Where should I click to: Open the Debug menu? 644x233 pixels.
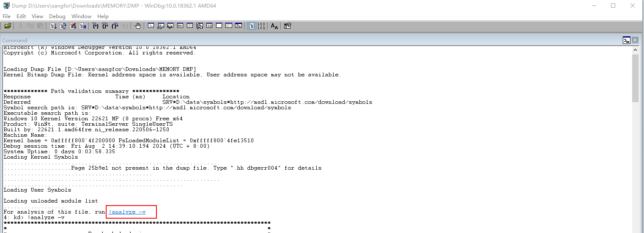tap(57, 16)
